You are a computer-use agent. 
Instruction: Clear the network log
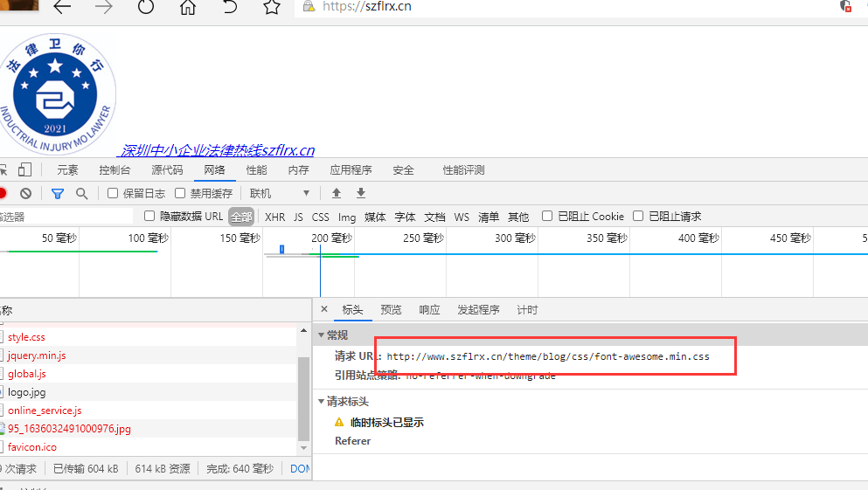pos(26,193)
